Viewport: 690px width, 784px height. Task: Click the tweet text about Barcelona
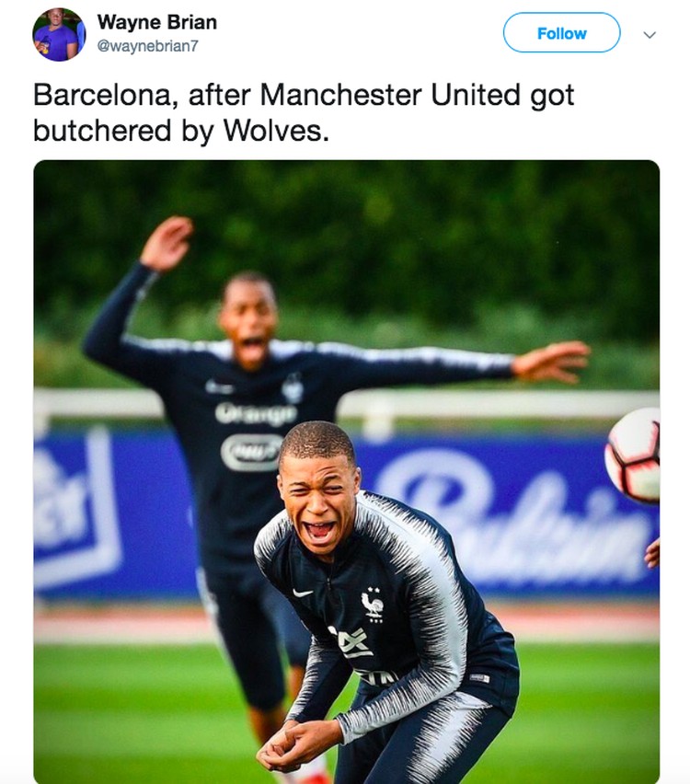pos(304,112)
